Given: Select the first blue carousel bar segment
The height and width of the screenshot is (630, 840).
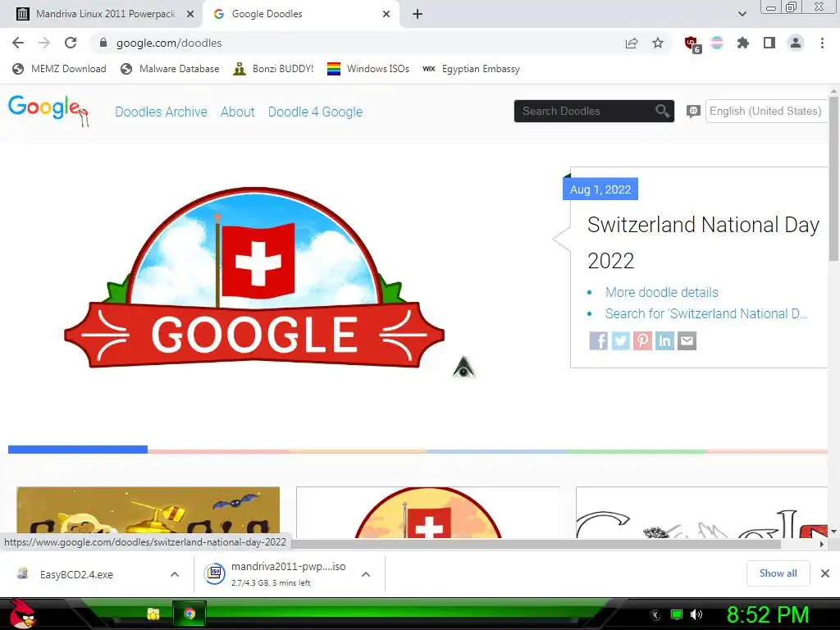Looking at the screenshot, I should click(78, 450).
